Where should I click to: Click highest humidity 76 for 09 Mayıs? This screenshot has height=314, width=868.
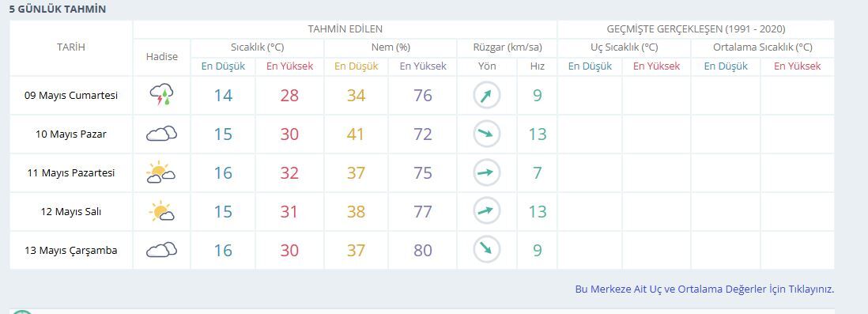point(422,95)
